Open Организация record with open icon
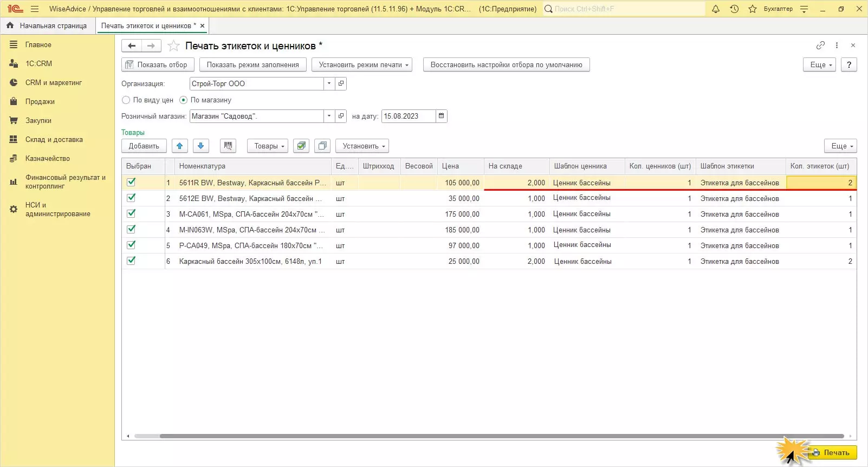Image resolution: width=868 pixels, height=467 pixels. [x=341, y=83]
